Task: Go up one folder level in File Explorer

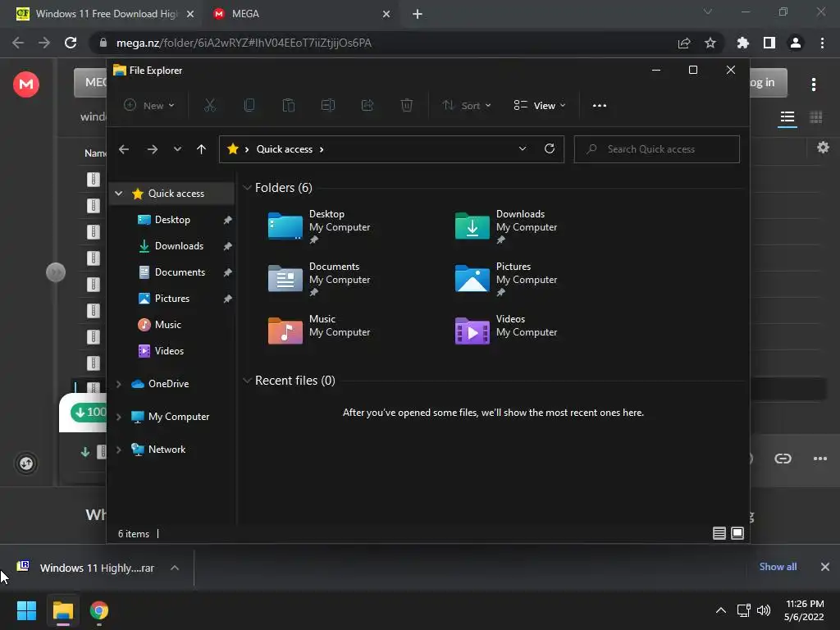Action: point(202,149)
